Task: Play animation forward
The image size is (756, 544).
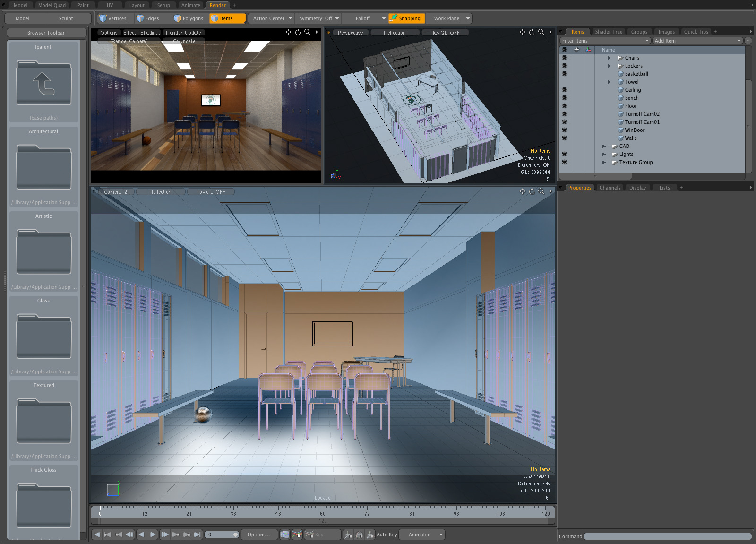Action: click(x=153, y=535)
